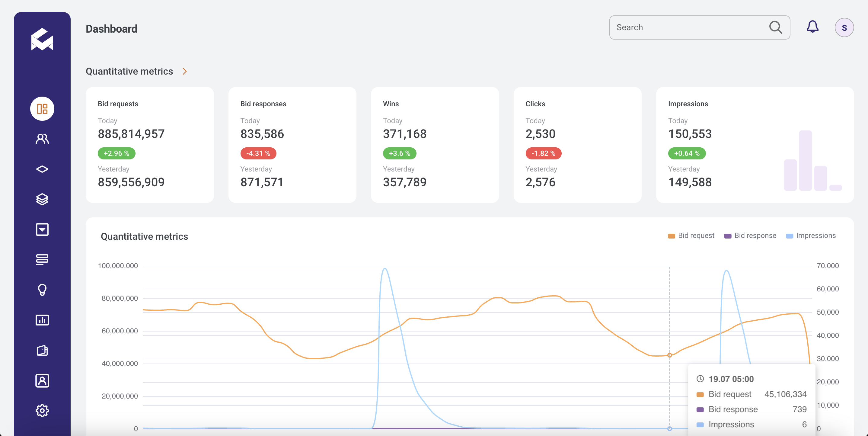Click the wallet icon in sidebar
This screenshot has height=436, width=868.
(x=42, y=350)
